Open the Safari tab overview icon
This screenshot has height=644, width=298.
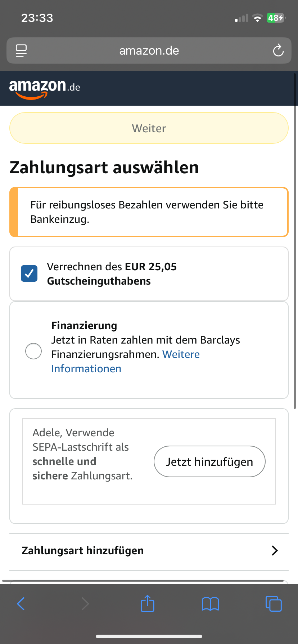point(274,604)
